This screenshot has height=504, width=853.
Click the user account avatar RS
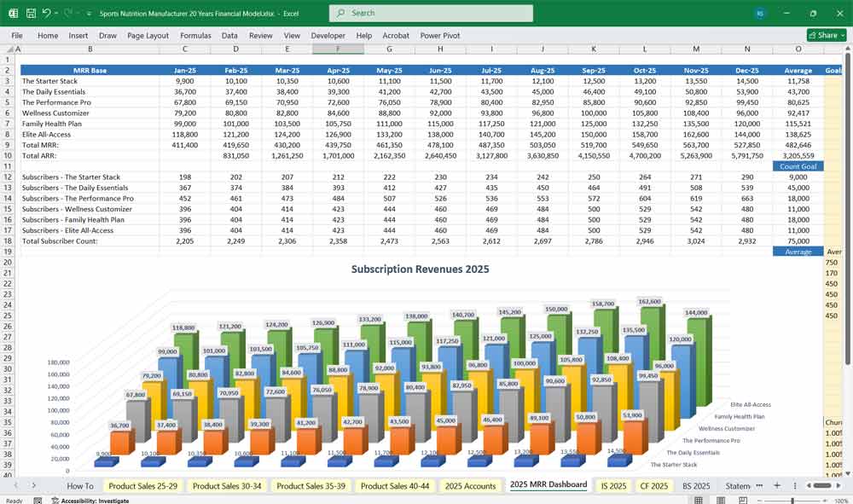coord(760,14)
